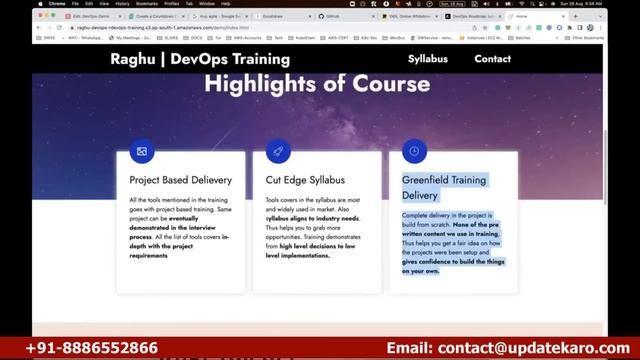
Task: Open the View menu
Action: click(104, 4)
